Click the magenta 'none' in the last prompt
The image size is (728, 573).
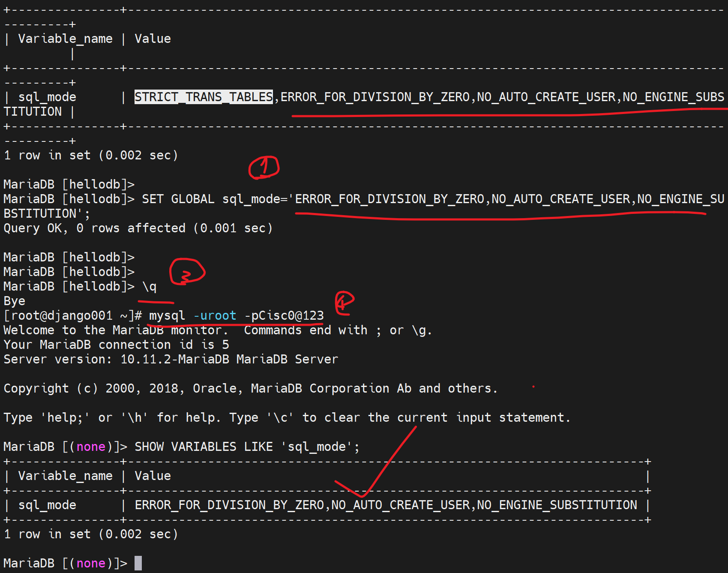(91, 563)
